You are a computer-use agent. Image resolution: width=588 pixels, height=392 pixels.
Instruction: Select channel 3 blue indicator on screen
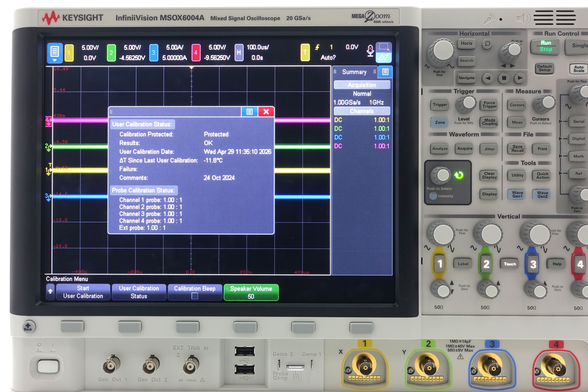[154, 53]
